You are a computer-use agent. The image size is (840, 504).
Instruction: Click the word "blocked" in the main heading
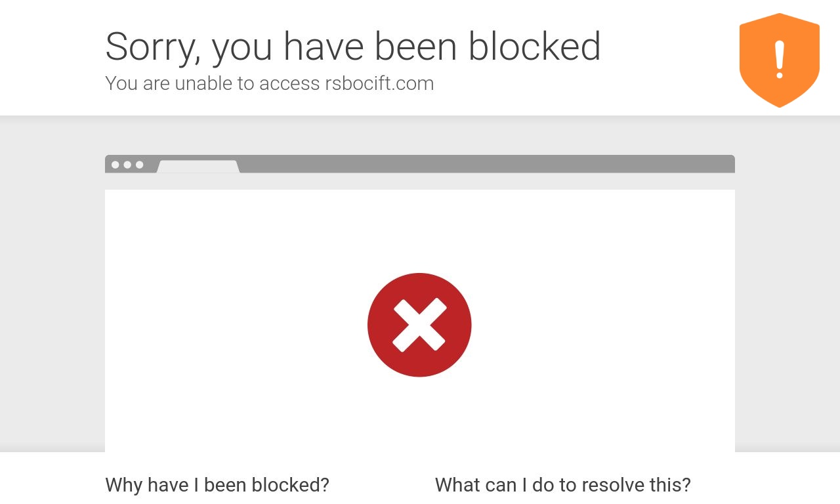coord(534,47)
